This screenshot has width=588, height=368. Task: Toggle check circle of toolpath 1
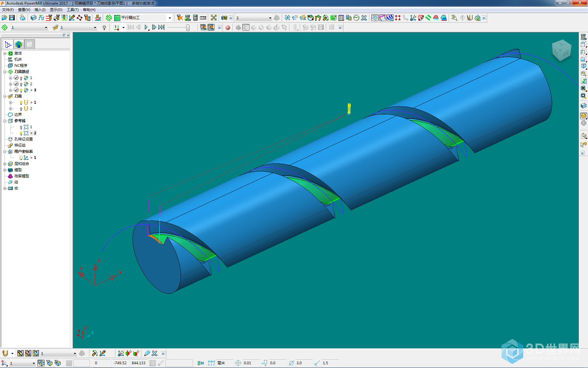(x=16, y=78)
